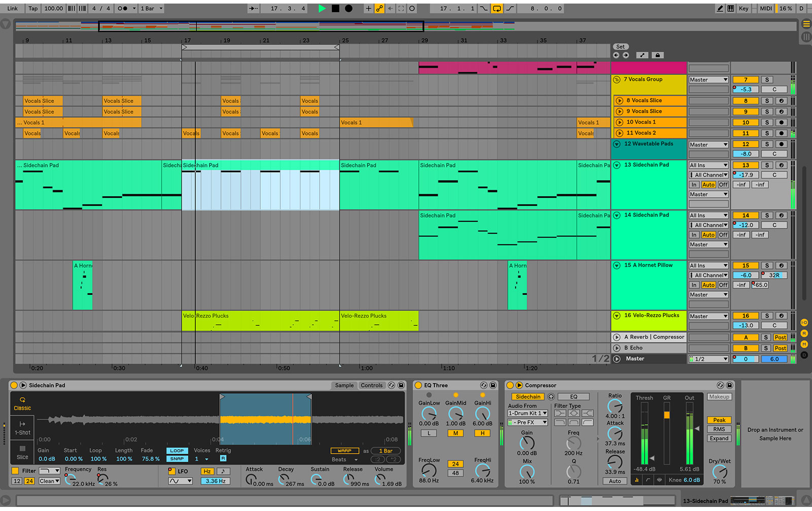Open Audio From 1-Drum Kit 1 dropdown
The height and width of the screenshot is (511, 812).
528,414
